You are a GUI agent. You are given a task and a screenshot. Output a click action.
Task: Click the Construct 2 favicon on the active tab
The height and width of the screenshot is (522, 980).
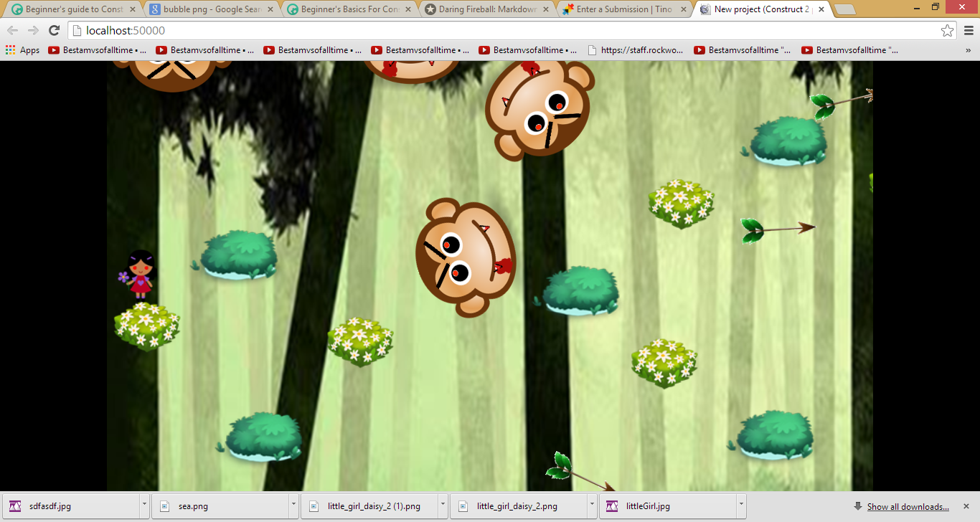tap(705, 9)
